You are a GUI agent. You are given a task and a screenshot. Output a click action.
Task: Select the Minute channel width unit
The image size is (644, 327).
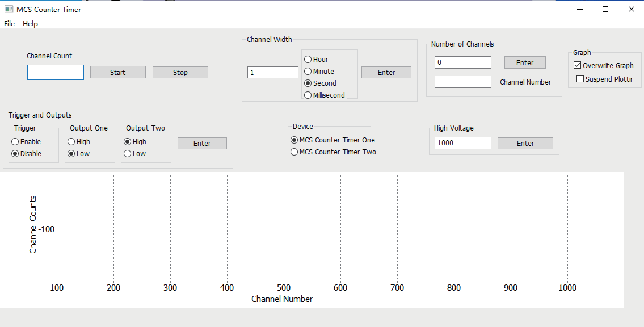308,72
